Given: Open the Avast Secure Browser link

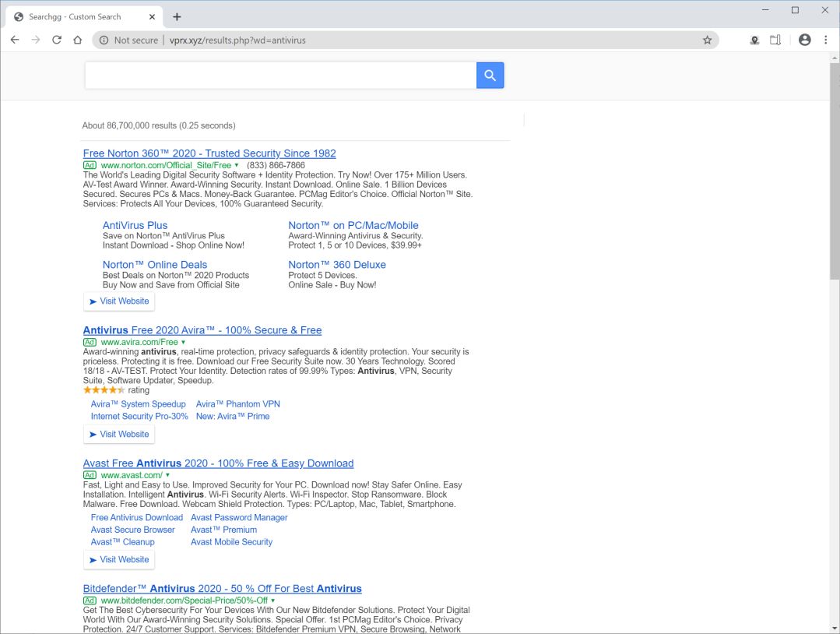Looking at the screenshot, I should click(133, 530).
